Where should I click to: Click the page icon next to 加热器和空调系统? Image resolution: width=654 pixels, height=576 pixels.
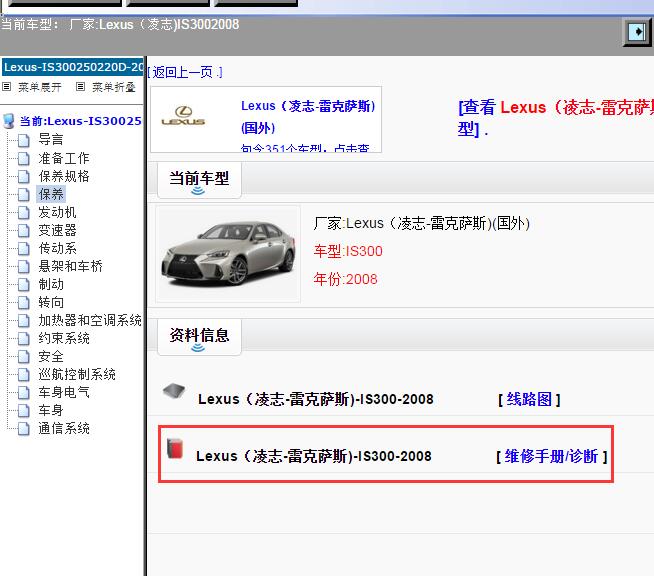[24, 321]
